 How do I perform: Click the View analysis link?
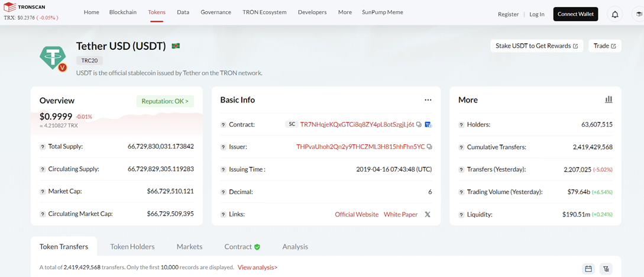pos(257,267)
